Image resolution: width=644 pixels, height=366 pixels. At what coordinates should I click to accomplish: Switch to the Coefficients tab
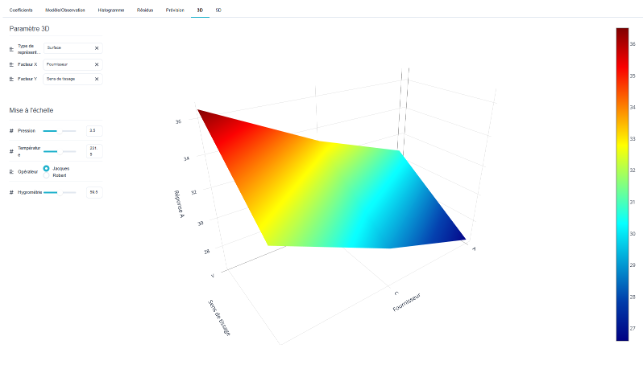(21, 10)
